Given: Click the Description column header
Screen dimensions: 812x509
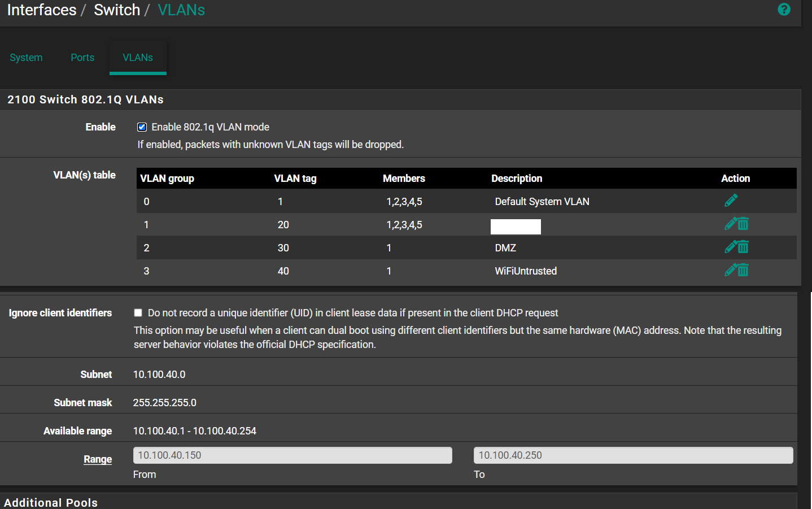Looking at the screenshot, I should point(517,179).
